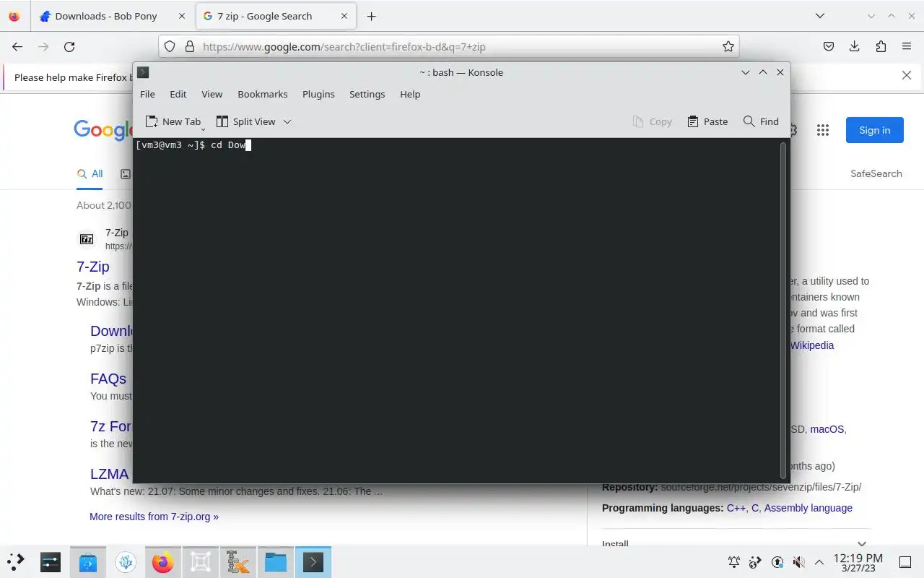Open System Settings from the taskbar
This screenshot has height=578, width=924.
tap(51, 561)
